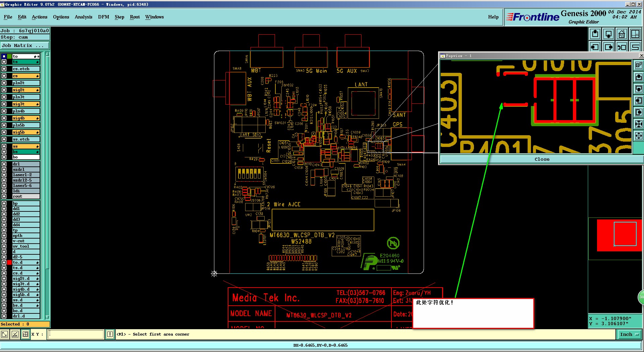Screen dimensions: 644x352
Task: Click the round green badge at right edge
Action: click(x=641, y=297)
